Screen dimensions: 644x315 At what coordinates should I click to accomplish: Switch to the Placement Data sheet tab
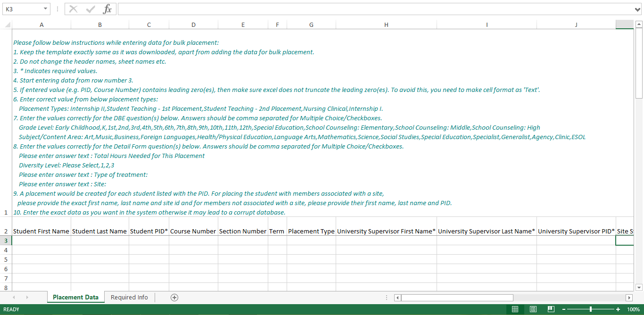coord(75,297)
